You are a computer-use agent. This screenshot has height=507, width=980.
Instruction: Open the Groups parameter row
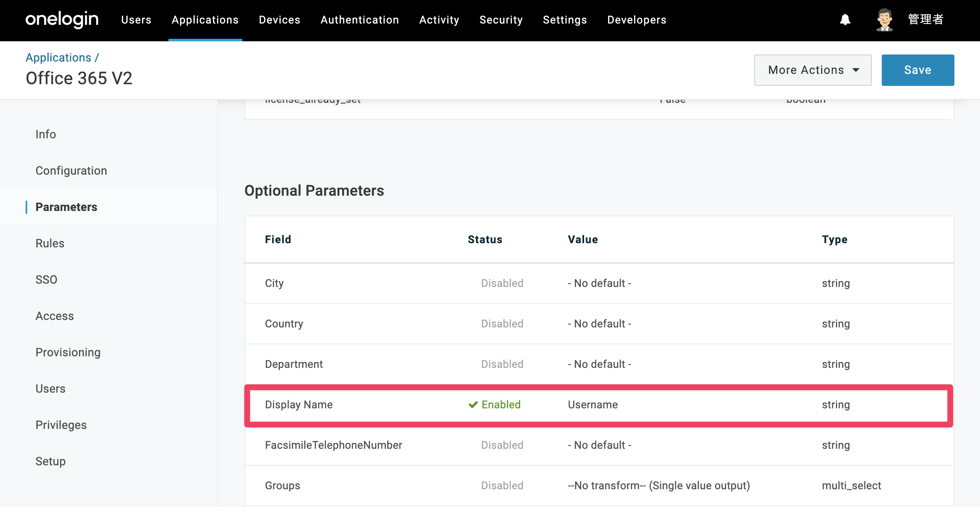tap(599, 486)
